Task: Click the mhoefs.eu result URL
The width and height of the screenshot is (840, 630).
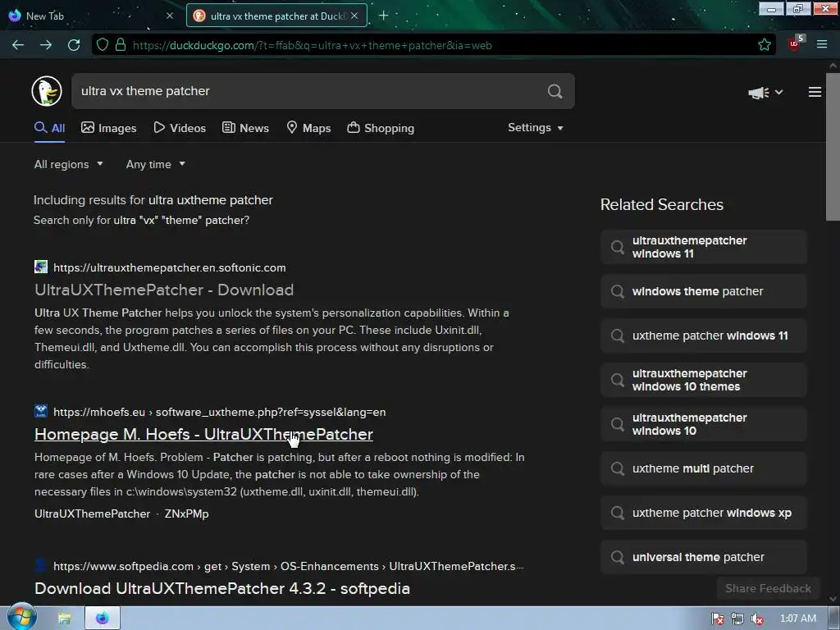Action: click(x=219, y=412)
